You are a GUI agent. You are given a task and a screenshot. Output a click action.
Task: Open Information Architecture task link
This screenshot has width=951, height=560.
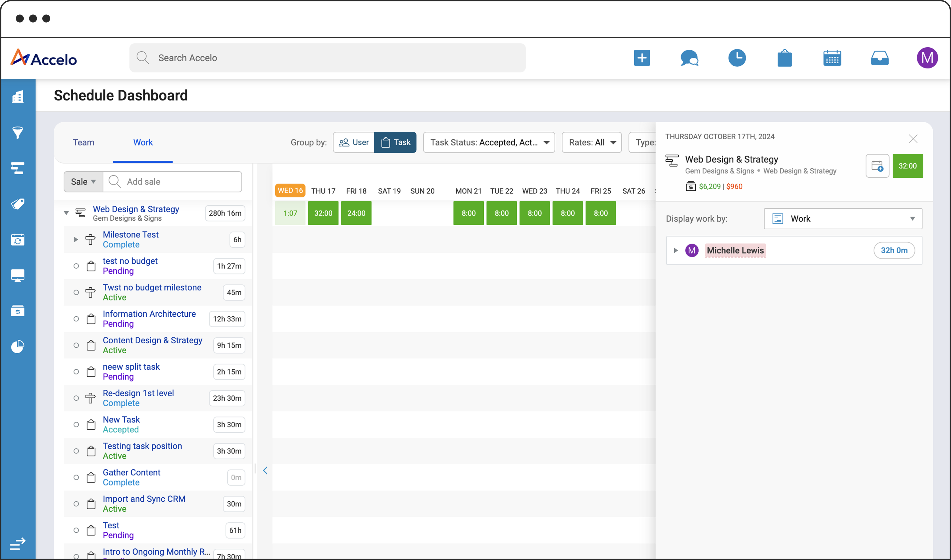[x=149, y=314]
